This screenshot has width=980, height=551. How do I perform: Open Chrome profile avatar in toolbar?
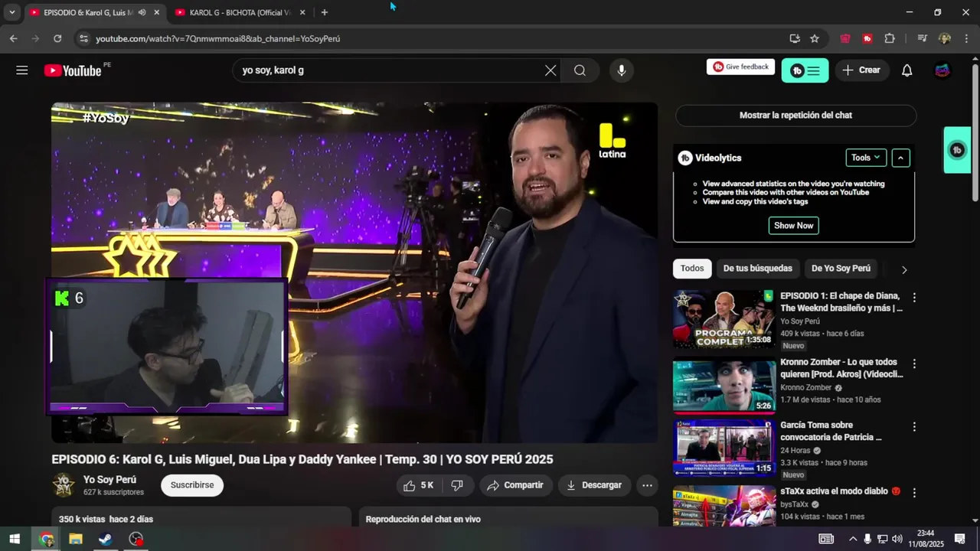click(x=945, y=38)
